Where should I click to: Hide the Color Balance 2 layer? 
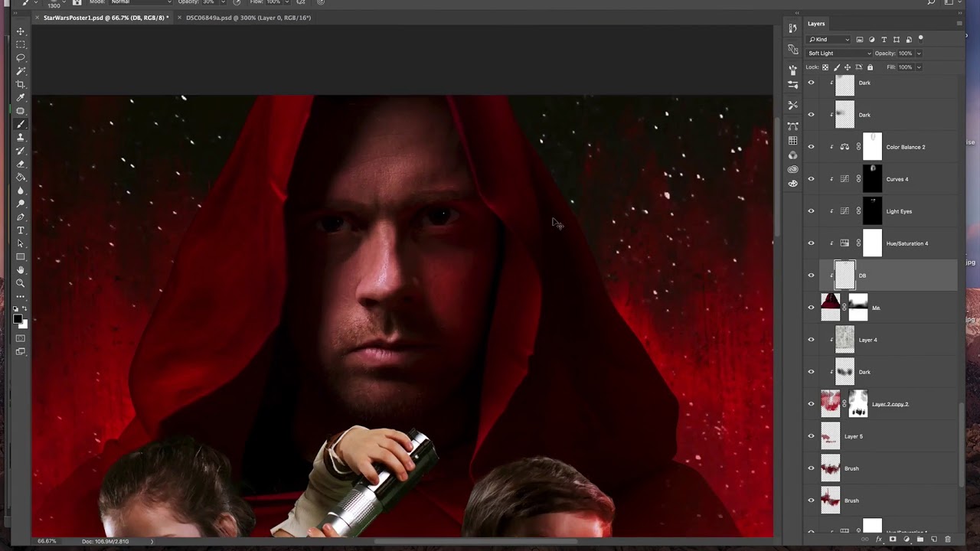pyautogui.click(x=812, y=147)
